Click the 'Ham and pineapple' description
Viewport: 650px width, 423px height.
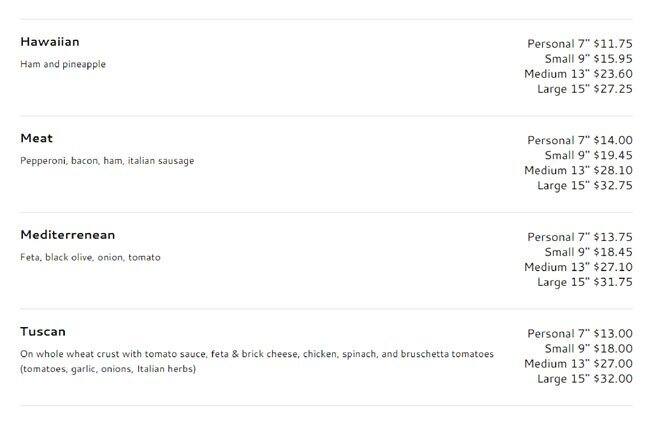tap(63, 64)
